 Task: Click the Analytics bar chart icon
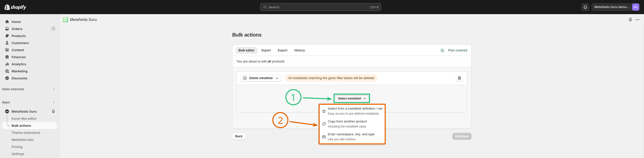pyautogui.click(x=7, y=64)
